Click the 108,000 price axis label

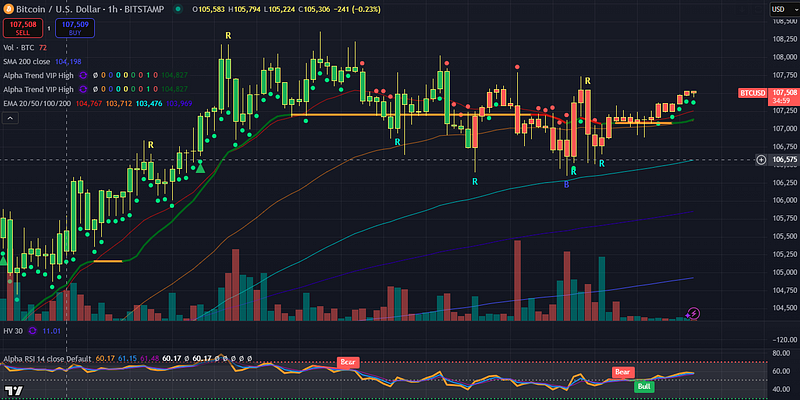[784, 57]
